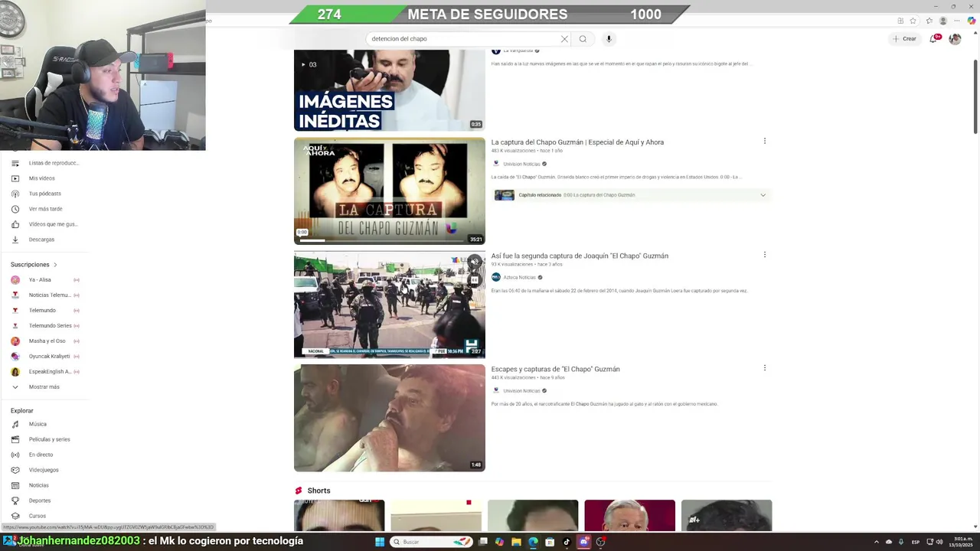Show hidden system tray icons

877,542
